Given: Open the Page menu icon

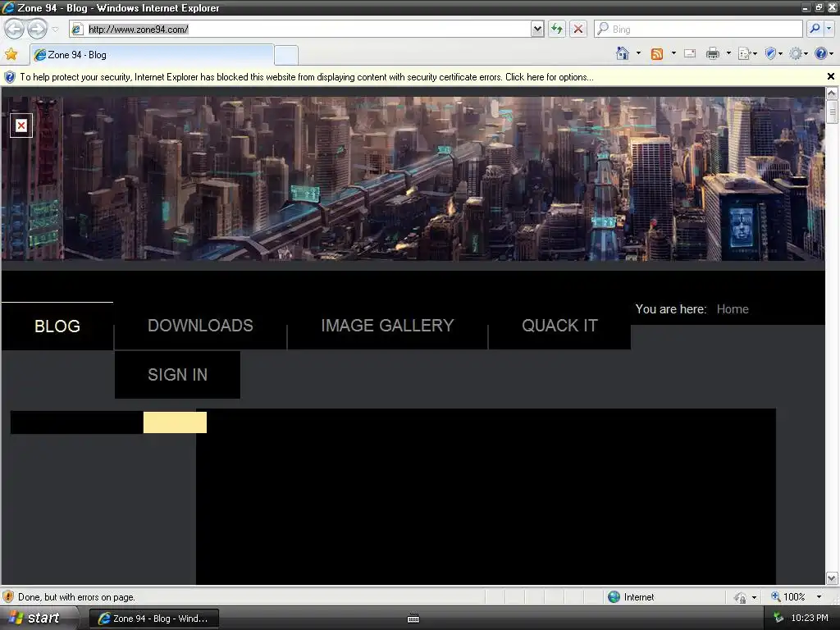Looking at the screenshot, I should pyautogui.click(x=747, y=53).
